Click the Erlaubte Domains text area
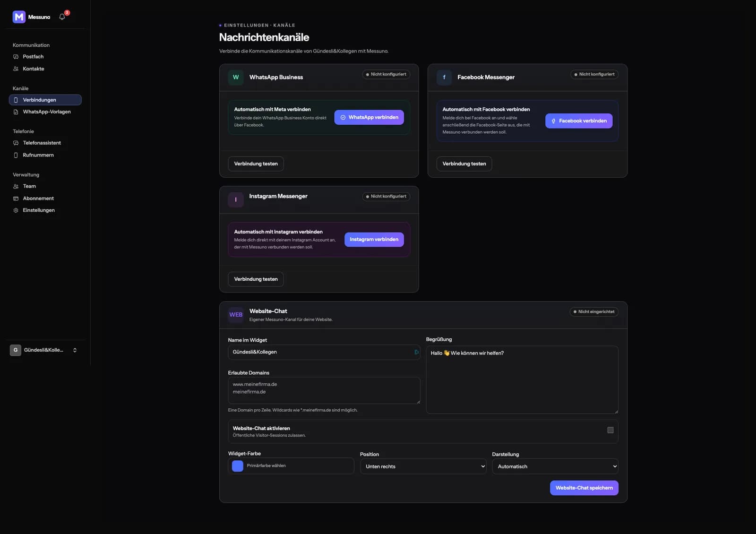Screen dimensions: 756x534 324,390
